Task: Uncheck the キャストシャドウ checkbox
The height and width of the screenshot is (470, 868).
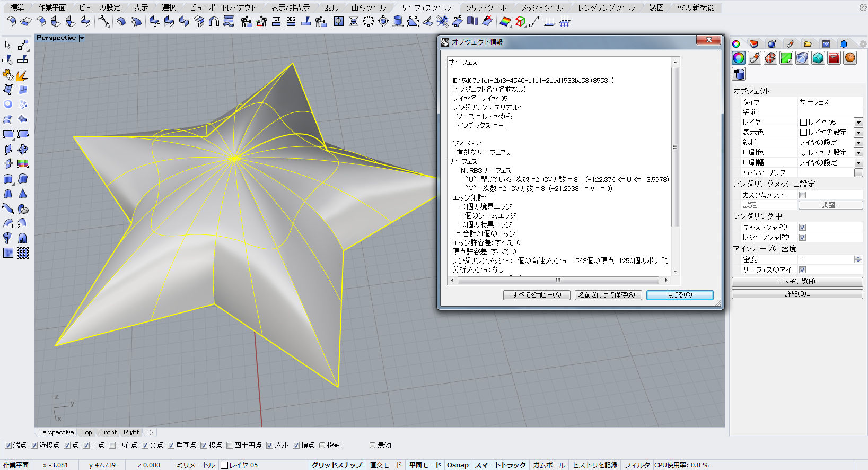Action: click(x=802, y=227)
